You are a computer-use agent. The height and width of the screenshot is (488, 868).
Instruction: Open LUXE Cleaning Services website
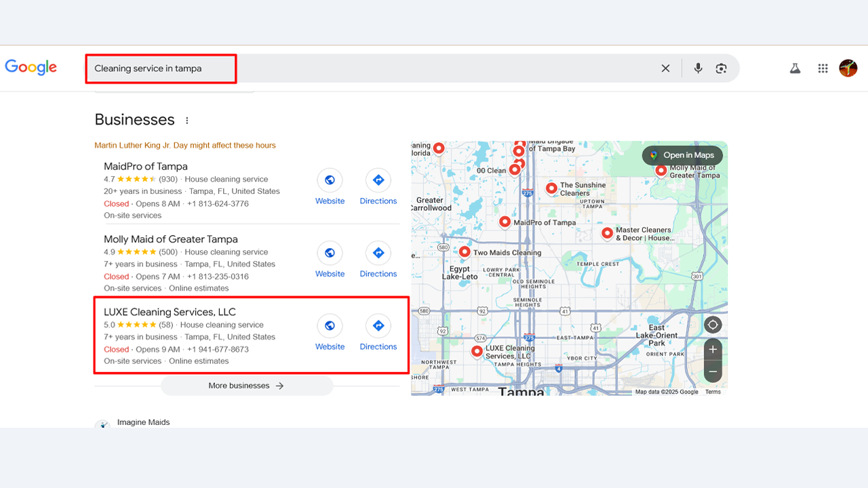(x=330, y=333)
